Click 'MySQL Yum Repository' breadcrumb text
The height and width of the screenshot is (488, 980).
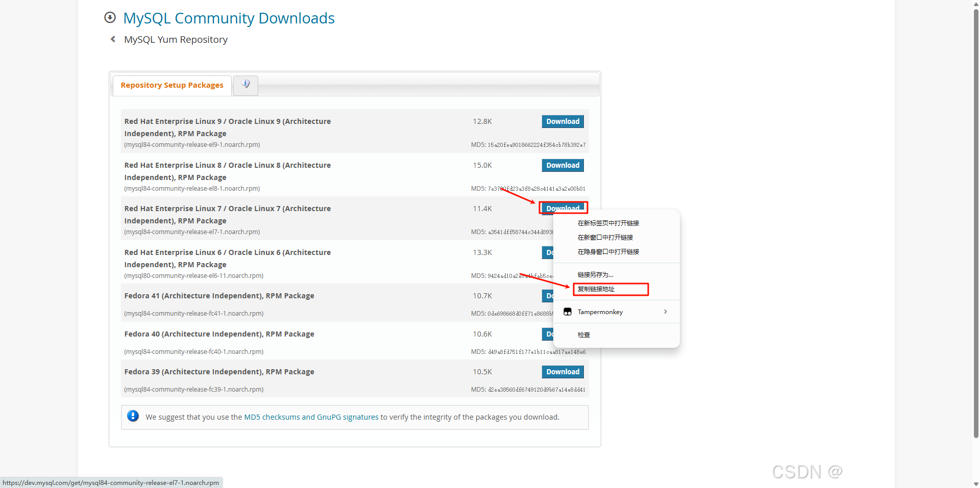coord(176,40)
